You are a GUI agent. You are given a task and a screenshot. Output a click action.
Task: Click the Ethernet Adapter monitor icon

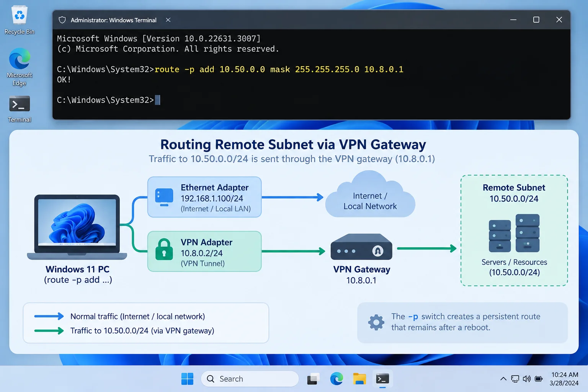(164, 197)
